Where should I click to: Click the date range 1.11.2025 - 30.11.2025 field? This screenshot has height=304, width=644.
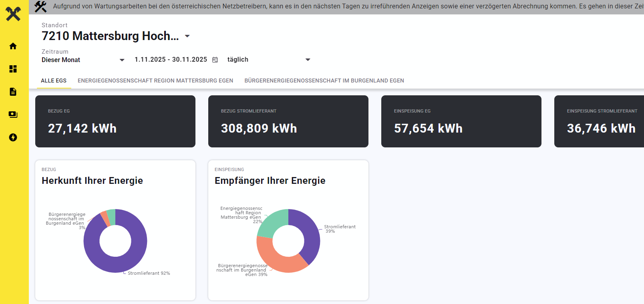point(171,60)
